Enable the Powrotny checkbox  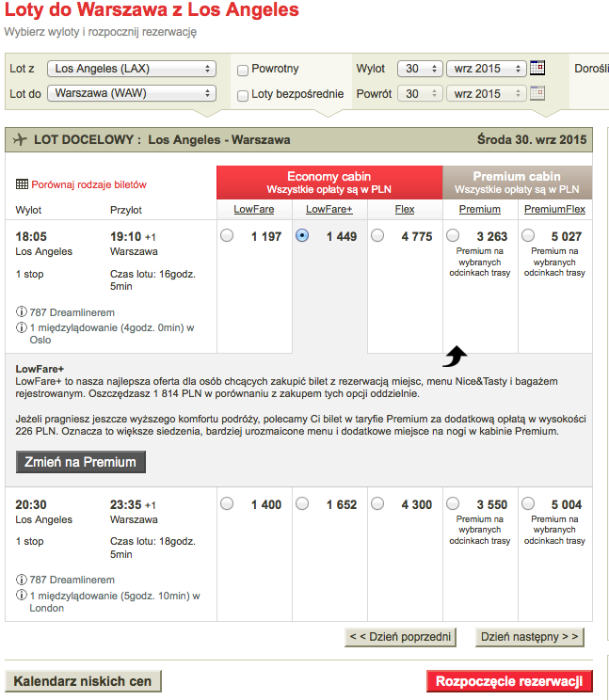point(243,70)
